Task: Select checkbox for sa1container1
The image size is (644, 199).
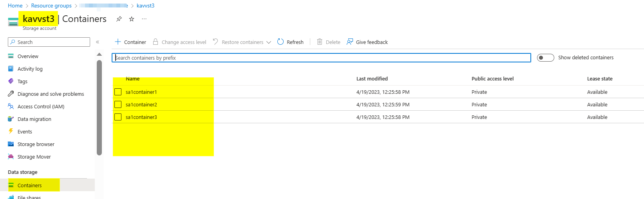Action: click(118, 92)
